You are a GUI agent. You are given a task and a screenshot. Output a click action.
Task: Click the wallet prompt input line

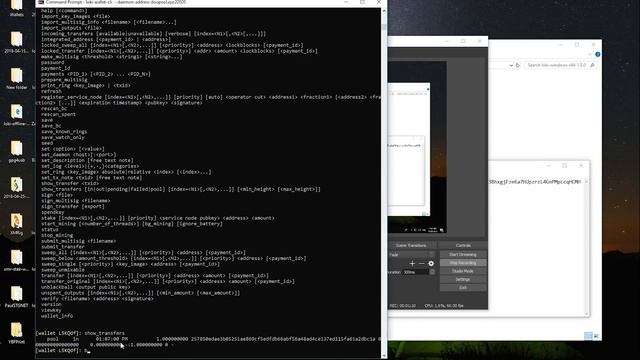tap(208, 351)
